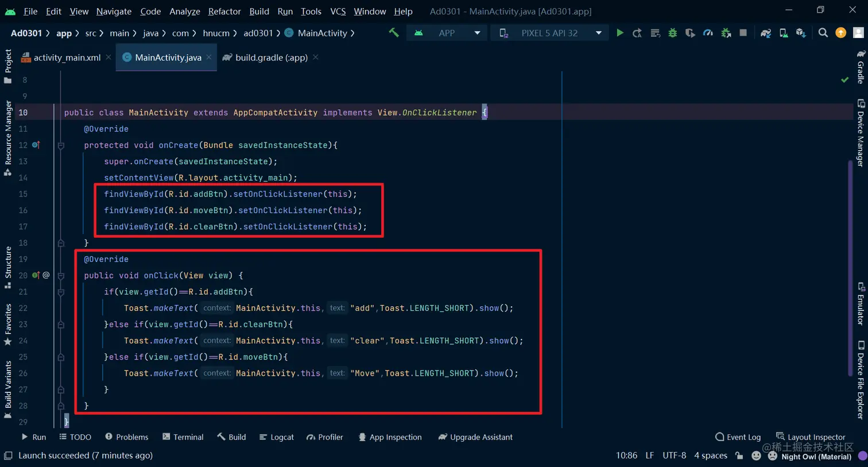The image size is (868, 467).
Task: Click Apply Code Changes icon
Action: point(655,33)
